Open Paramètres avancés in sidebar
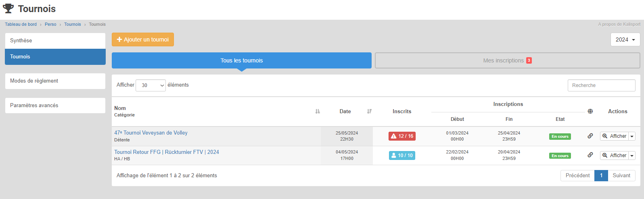Image resolution: width=644 pixels, height=199 pixels. [55, 106]
